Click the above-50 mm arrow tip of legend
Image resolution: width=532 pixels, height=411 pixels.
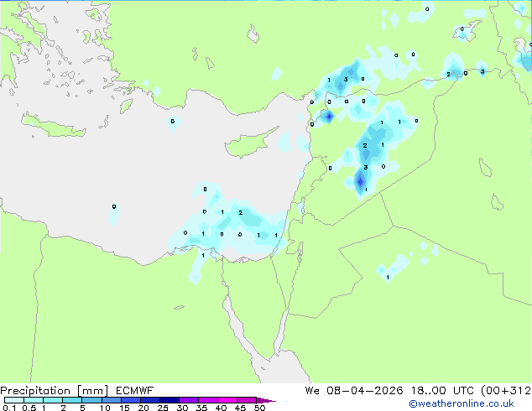coord(266,400)
